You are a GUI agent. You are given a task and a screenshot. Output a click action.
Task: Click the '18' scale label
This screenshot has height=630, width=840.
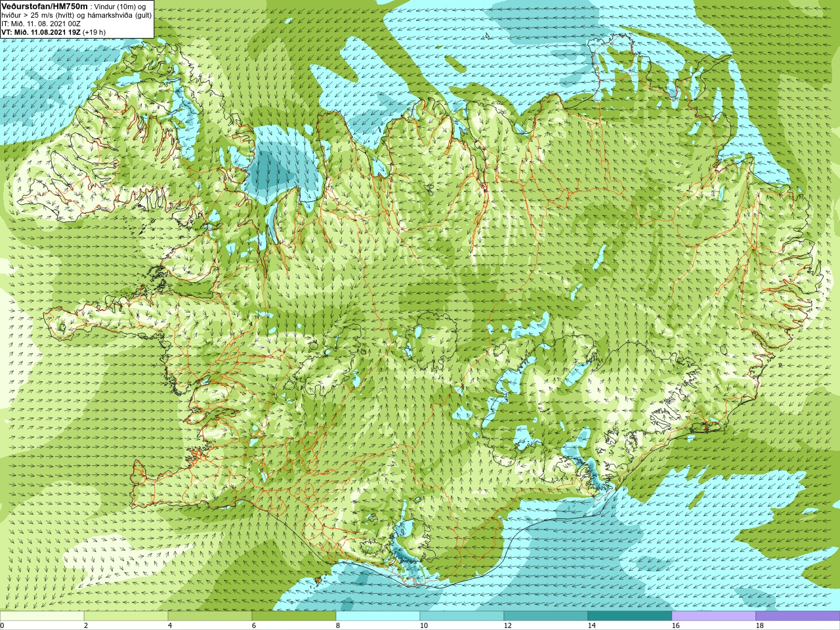tap(759, 626)
